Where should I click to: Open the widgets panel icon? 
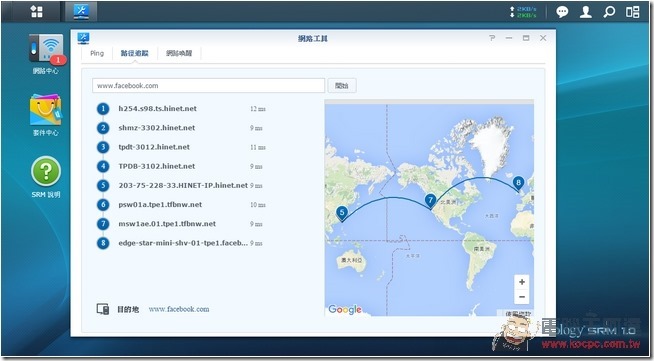pos(632,12)
